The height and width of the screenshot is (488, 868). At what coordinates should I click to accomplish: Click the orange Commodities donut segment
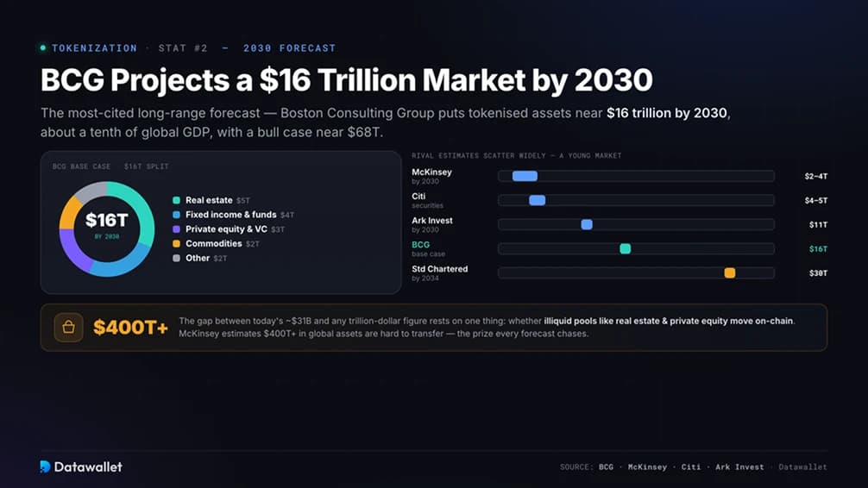(69, 214)
